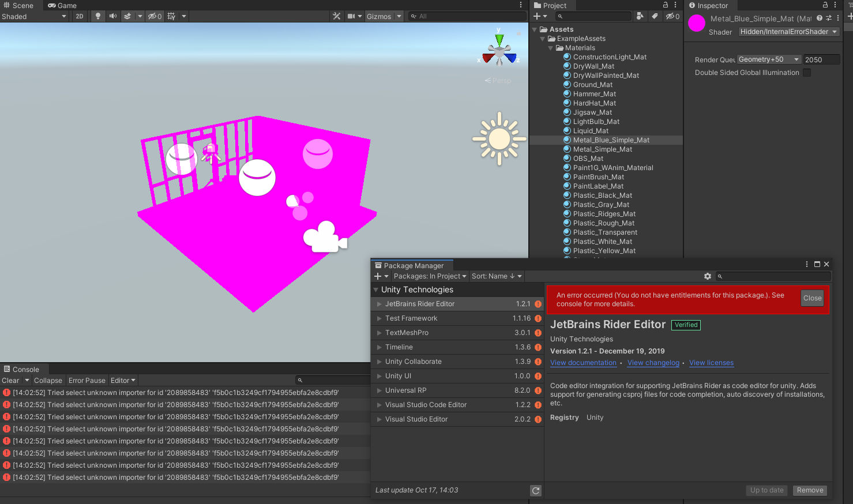Open the Sort: Name dropdown

(497, 276)
